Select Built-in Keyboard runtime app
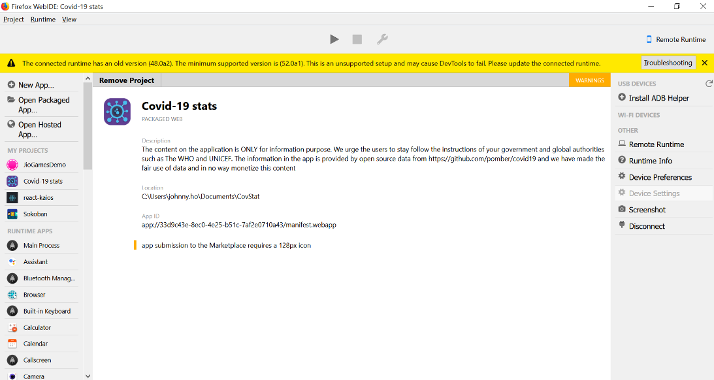714x380 pixels. point(42,311)
